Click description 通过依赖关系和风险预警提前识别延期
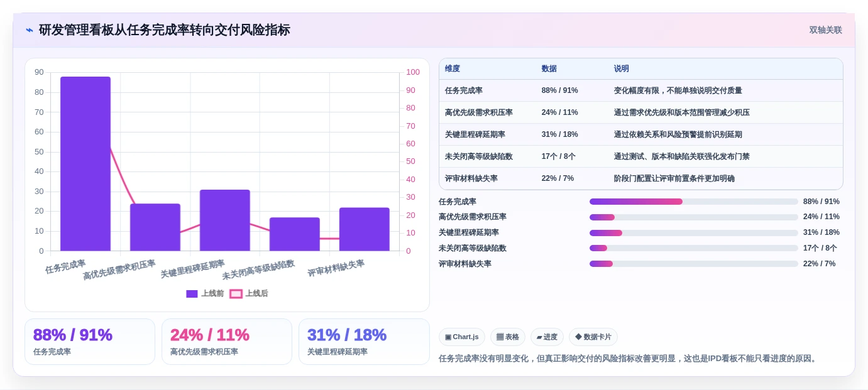The image size is (868, 390). click(678, 134)
